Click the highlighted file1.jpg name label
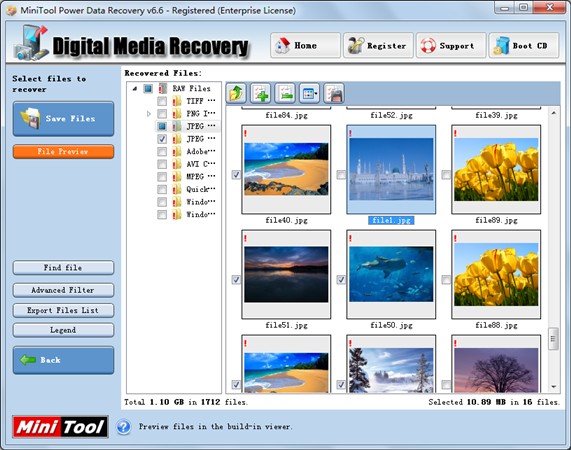The height and width of the screenshot is (450, 571). pos(391,220)
